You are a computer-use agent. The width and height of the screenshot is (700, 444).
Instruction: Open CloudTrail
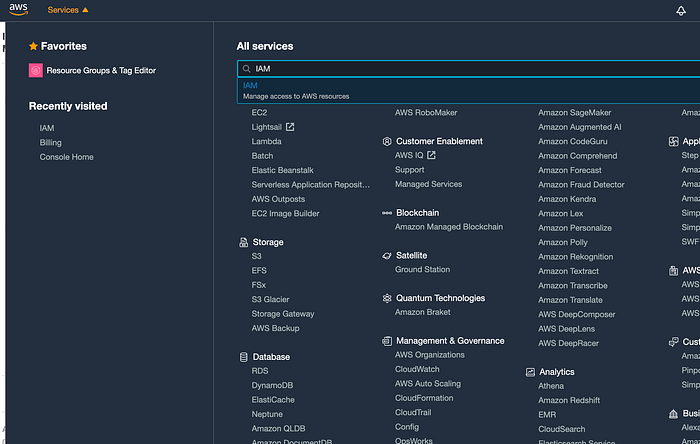[413, 413]
